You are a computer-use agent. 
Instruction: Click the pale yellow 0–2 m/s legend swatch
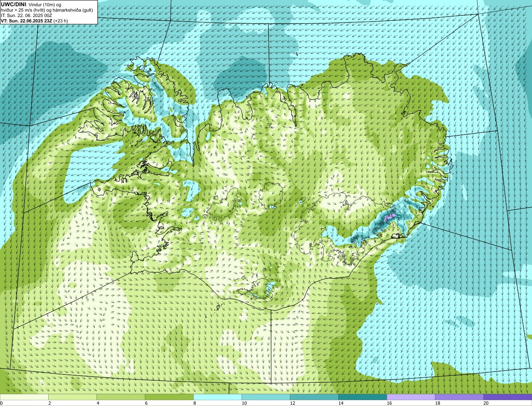tap(24, 397)
